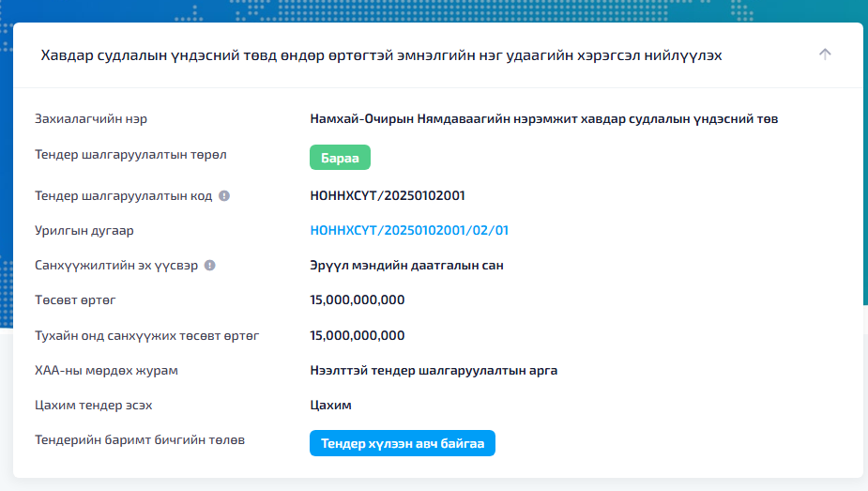The height and width of the screenshot is (491, 868).
Task: Click the Тендерийн баримт бичгийн төлөв label
Action: pyautogui.click(x=140, y=439)
